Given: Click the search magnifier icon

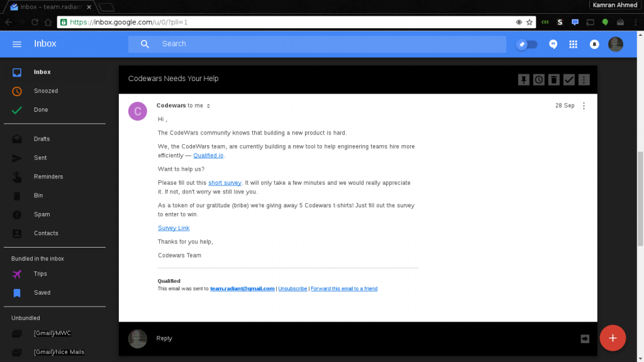Looking at the screenshot, I should tap(145, 44).
